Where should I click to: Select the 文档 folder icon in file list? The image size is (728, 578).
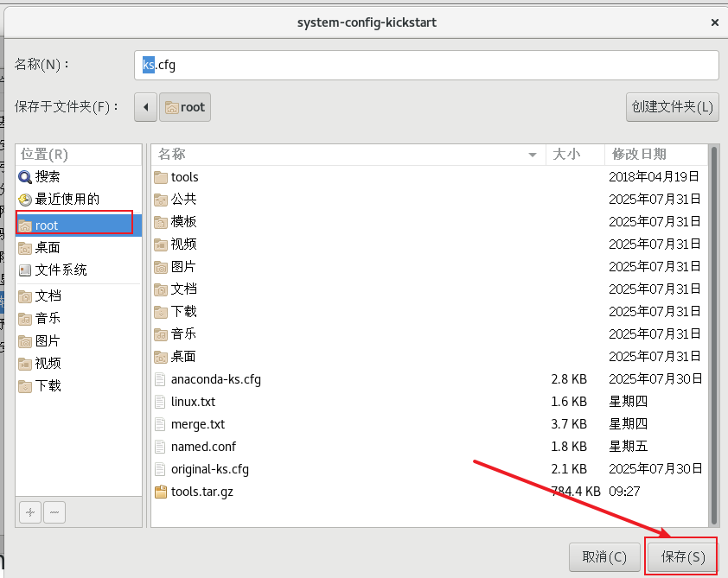(x=161, y=289)
